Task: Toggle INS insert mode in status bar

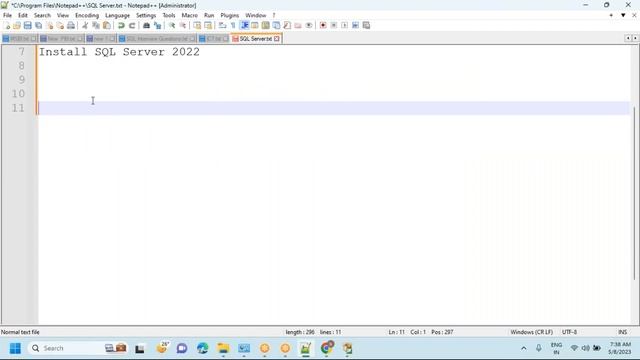Action: pyautogui.click(x=622, y=332)
